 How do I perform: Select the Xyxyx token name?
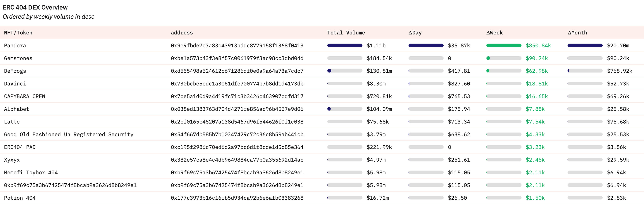pos(12,160)
